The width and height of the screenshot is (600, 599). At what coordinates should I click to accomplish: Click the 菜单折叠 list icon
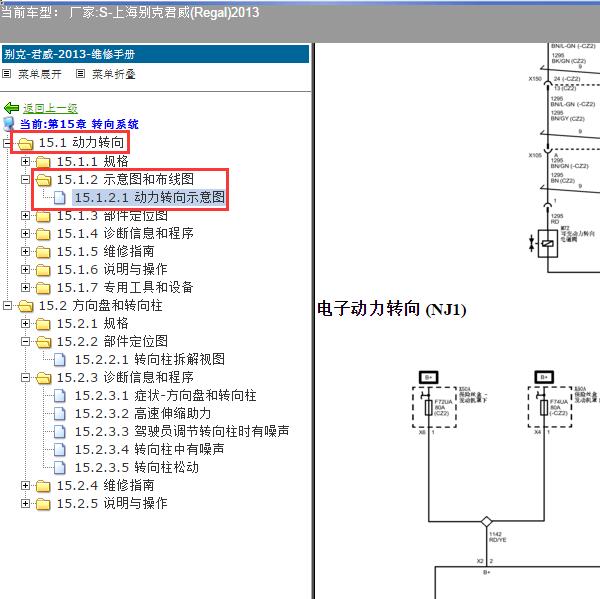(80, 73)
